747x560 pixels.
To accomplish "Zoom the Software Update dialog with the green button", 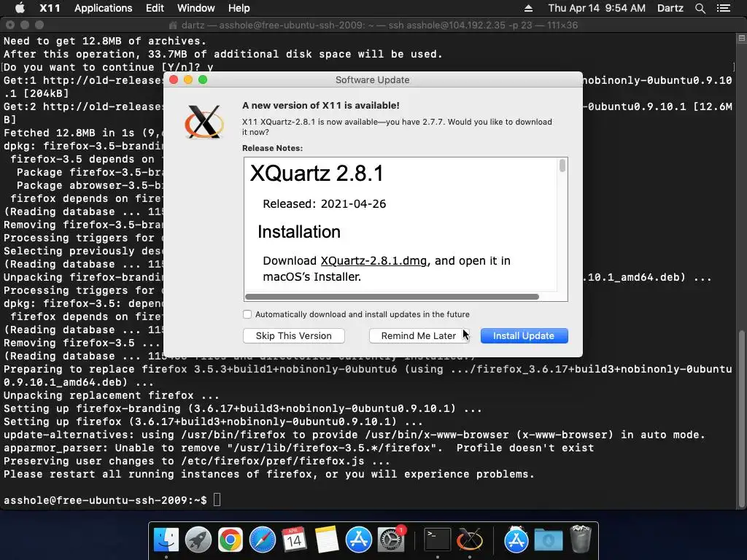I will 203,79.
